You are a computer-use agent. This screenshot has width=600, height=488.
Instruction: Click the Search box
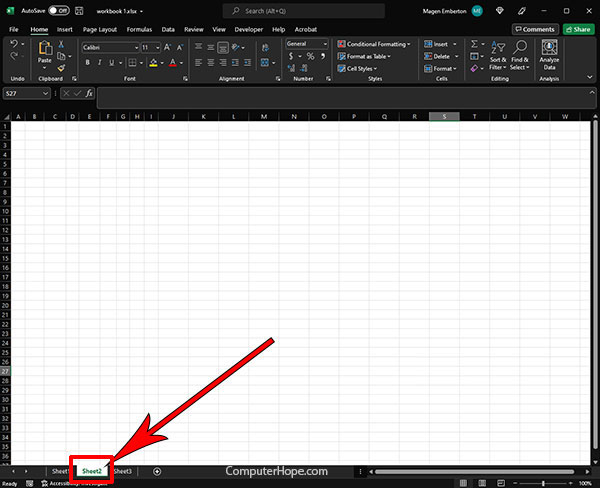[x=304, y=11]
